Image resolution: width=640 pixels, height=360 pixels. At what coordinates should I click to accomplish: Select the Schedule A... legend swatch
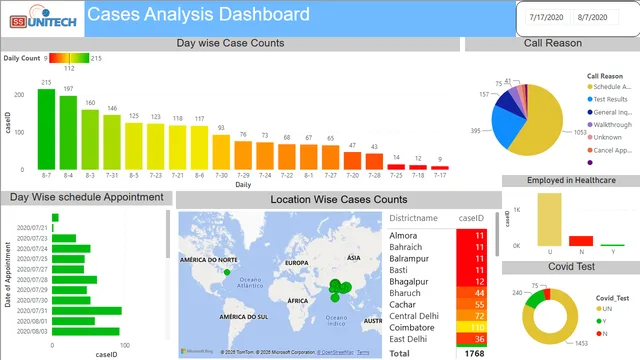tap(590, 87)
